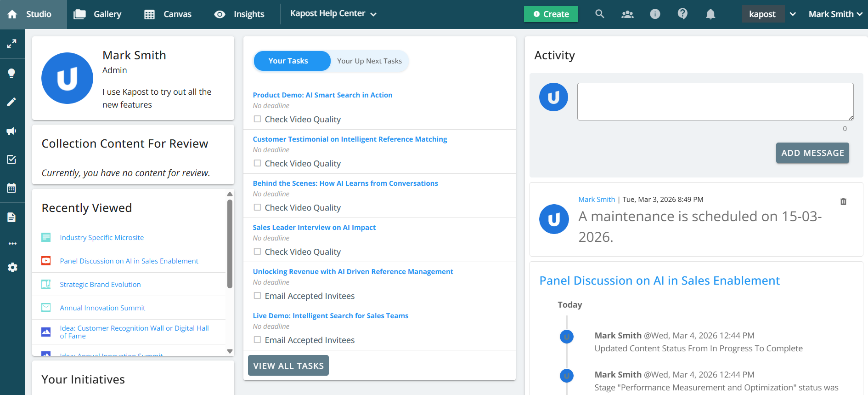The image size is (868, 395).
Task: Check Email Accepted Invitees for Live Demo
Action: (258, 340)
